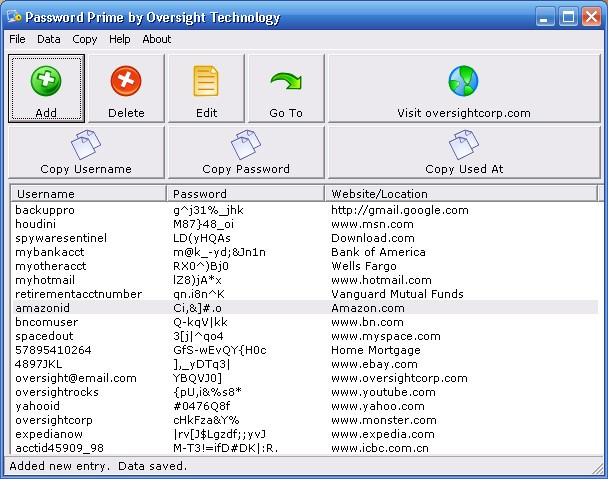
Task: Open the Copy menu
Action: pyautogui.click(x=85, y=39)
